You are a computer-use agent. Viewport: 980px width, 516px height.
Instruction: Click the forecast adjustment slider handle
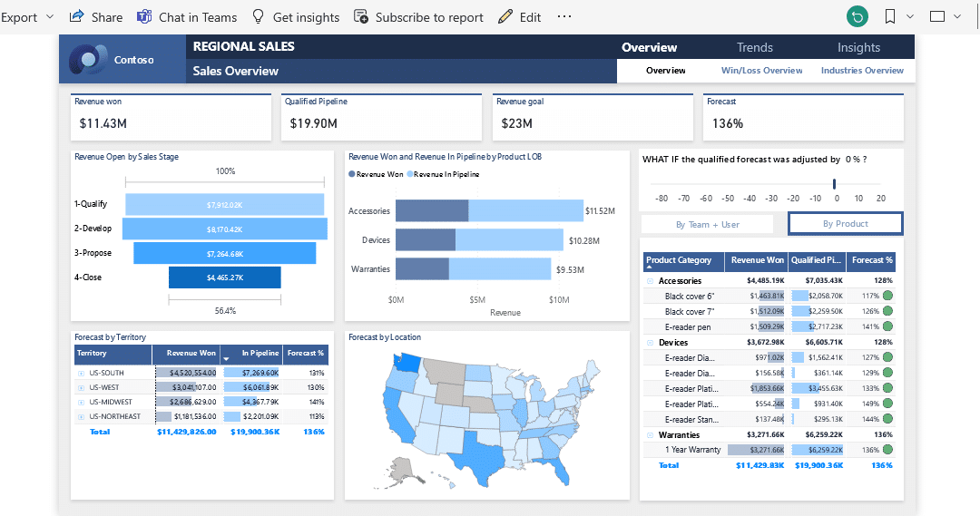(835, 184)
